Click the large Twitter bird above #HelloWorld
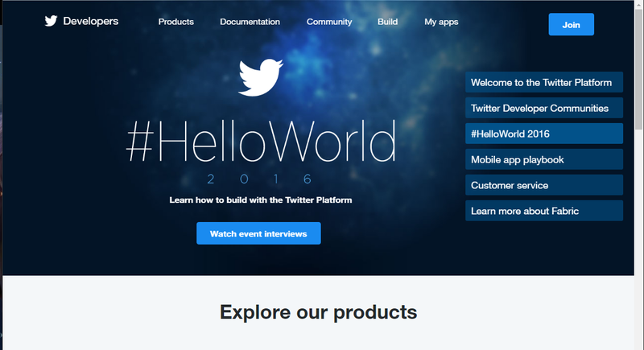The height and width of the screenshot is (350, 644). 260,77
